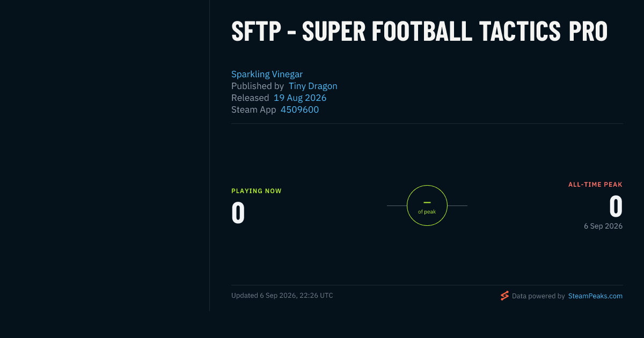Click the Data powered by text
Viewport: 644px width, 338px height.
click(538, 296)
